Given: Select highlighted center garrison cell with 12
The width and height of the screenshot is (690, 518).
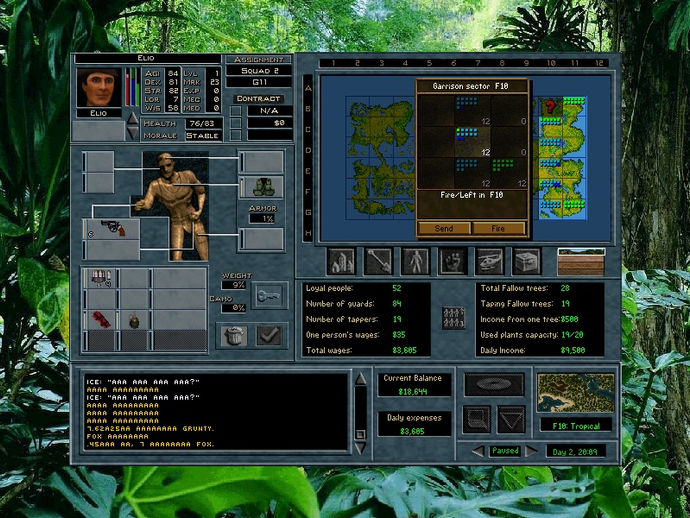Looking at the screenshot, I should [473, 142].
